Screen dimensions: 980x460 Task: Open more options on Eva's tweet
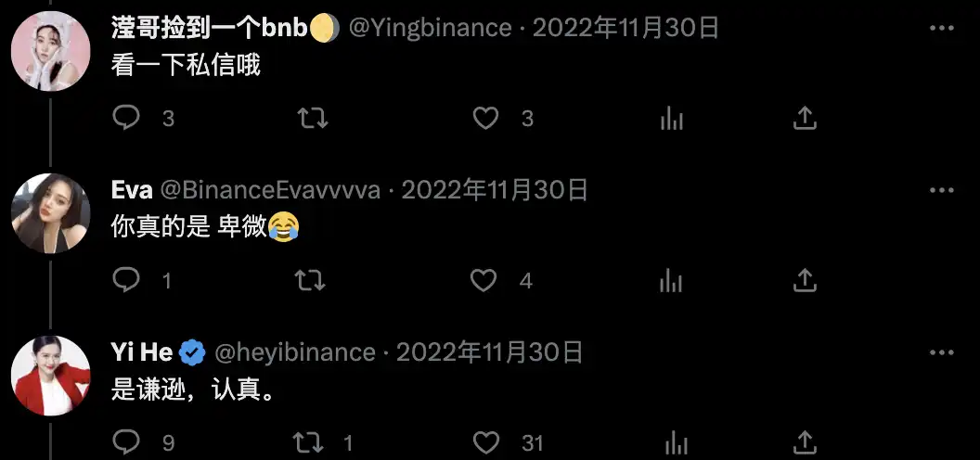pyautogui.click(x=941, y=190)
